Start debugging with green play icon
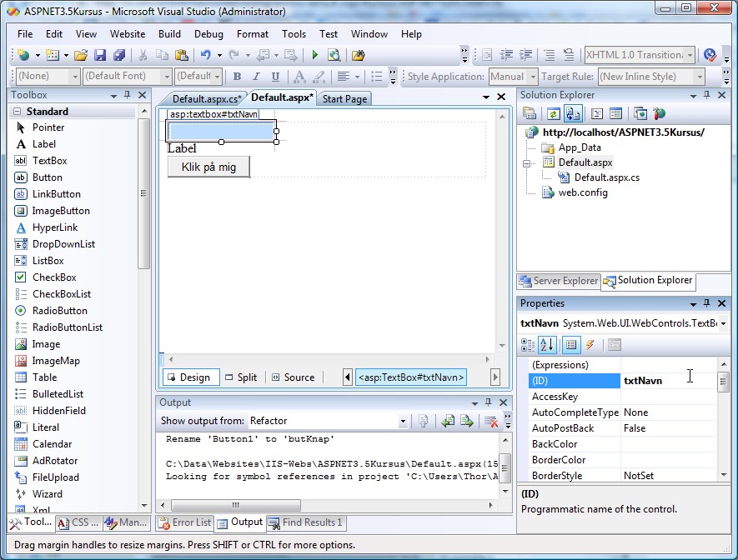This screenshot has height=560, width=738. coord(315,55)
